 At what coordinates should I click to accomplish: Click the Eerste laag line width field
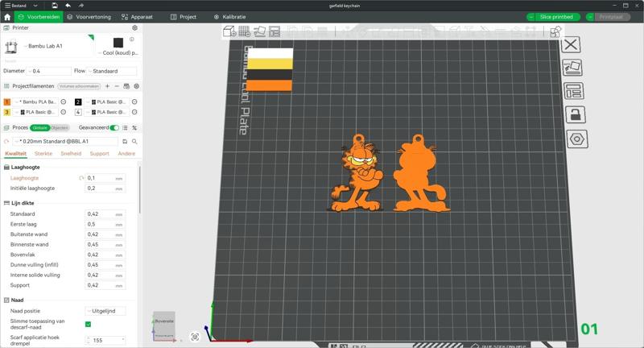pos(105,224)
